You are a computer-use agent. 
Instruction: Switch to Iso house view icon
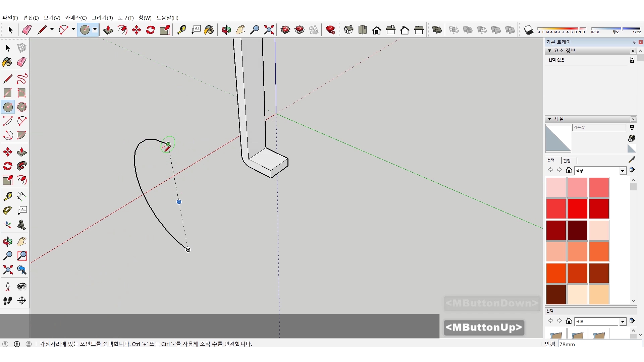point(348,30)
